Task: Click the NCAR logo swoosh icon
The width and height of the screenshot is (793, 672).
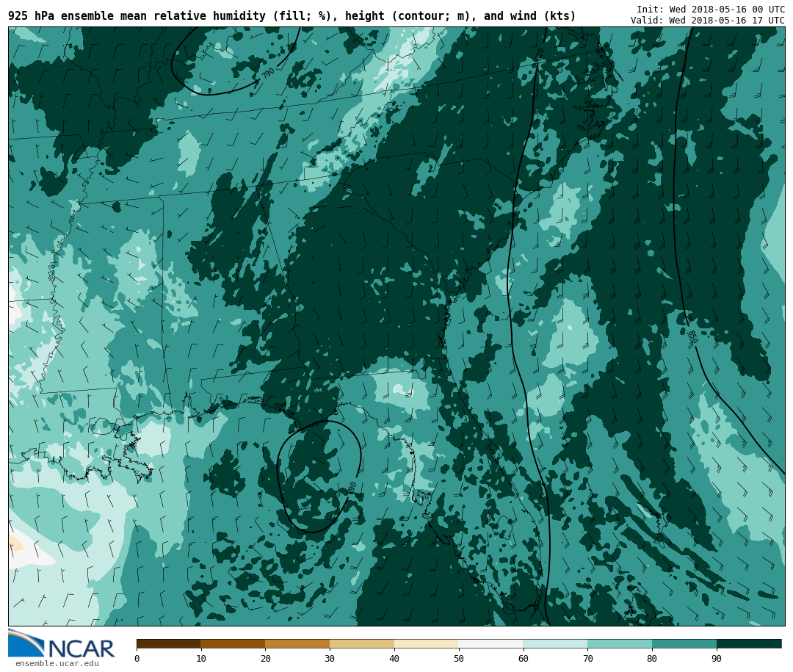Action: coord(26,643)
